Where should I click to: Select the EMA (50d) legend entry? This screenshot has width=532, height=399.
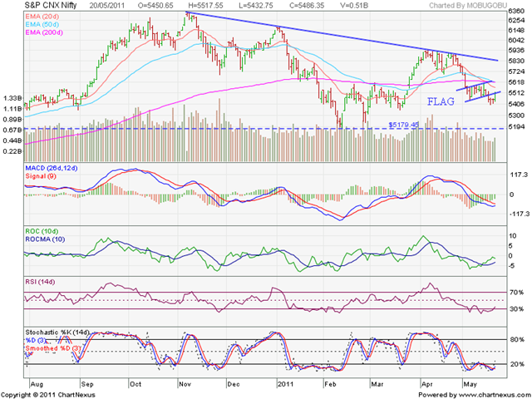click(42, 24)
